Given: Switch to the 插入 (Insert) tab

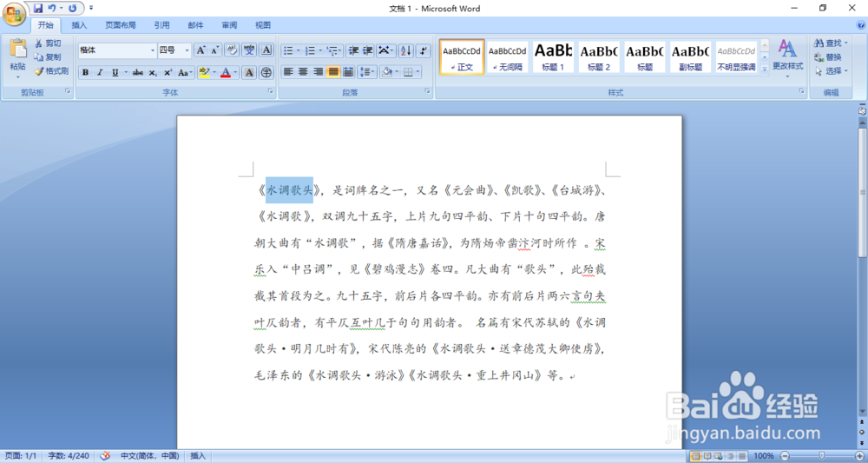Looking at the screenshot, I should [x=79, y=25].
